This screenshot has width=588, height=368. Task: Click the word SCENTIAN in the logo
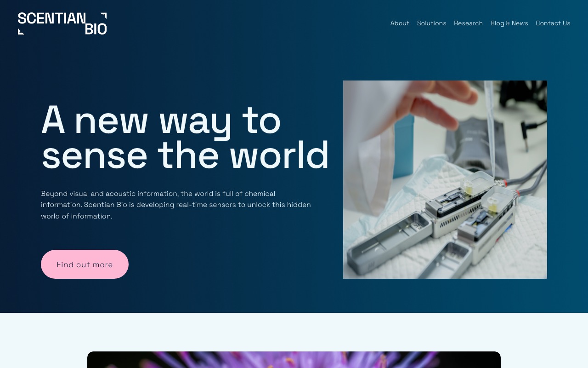coord(52,19)
